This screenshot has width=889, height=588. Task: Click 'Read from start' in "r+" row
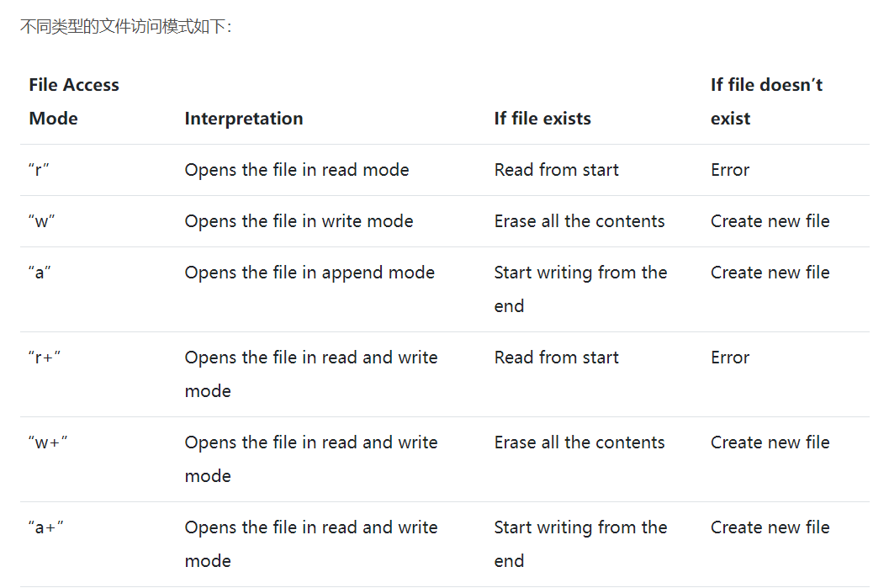coord(557,358)
